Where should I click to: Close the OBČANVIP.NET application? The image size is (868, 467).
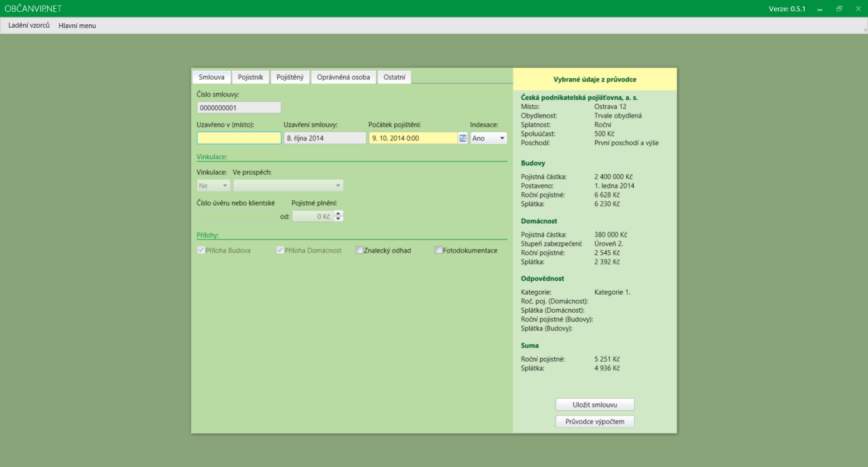(858, 9)
